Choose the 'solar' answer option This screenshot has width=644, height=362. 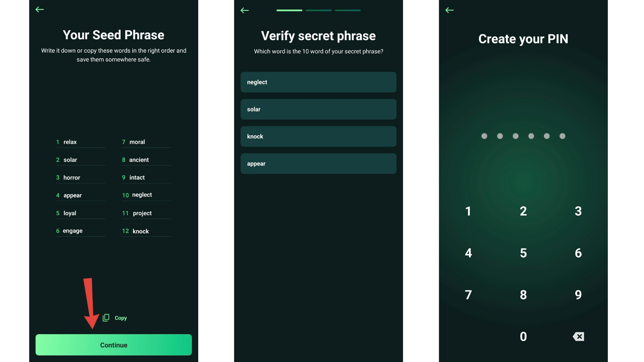(x=318, y=109)
